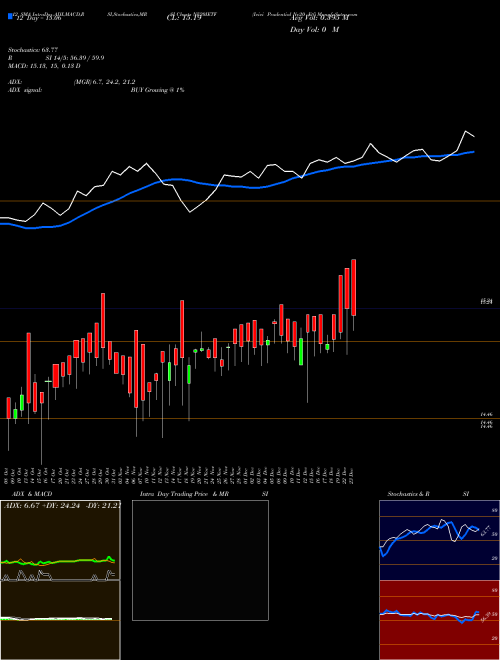
Task: Click the MACD lower chart panel
Action: point(60,620)
